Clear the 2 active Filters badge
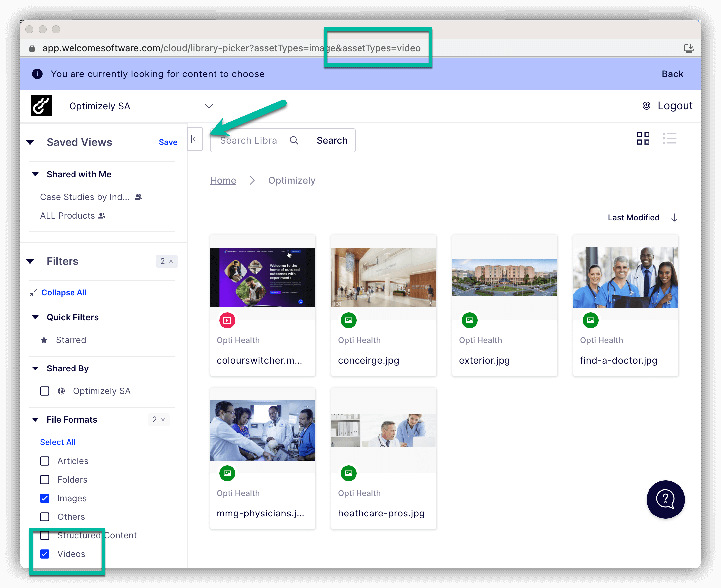721x588 pixels. 167,261
